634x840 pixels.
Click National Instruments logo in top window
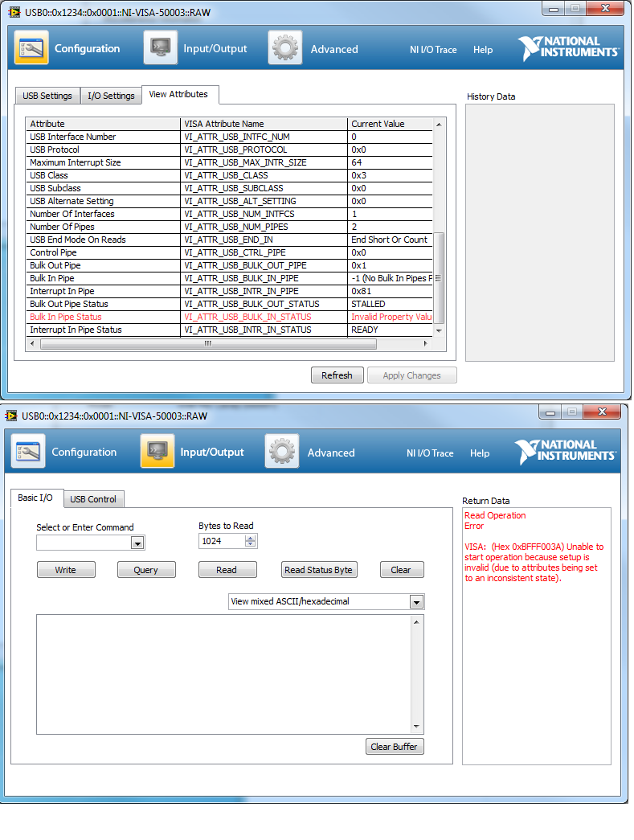pyautogui.click(x=569, y=48)
